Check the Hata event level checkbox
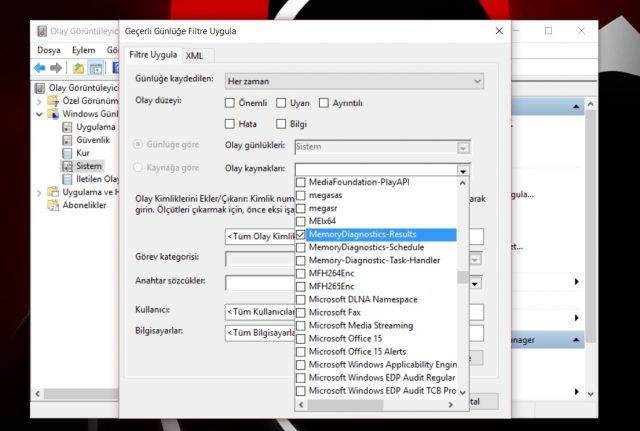The height and width of the screenshot is (431, 640). (x=230, y=124)
